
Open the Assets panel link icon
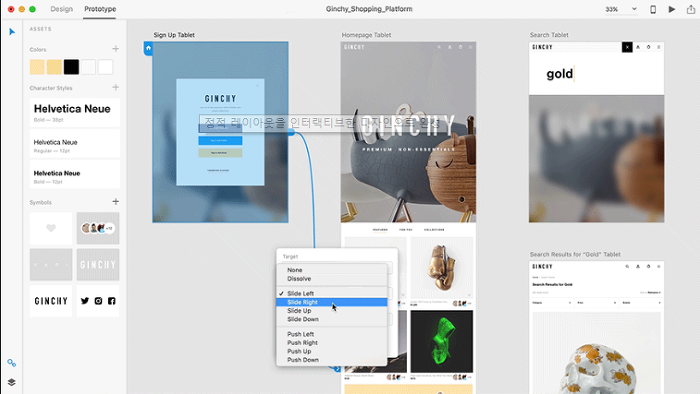(x=12, y=363)
